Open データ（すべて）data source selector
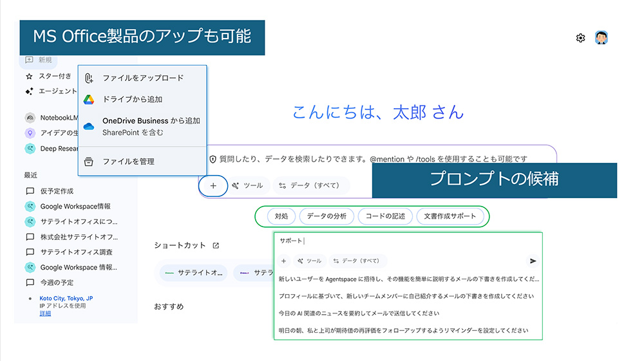The width and height of the screenshot is (644, 361). [310, 185]
